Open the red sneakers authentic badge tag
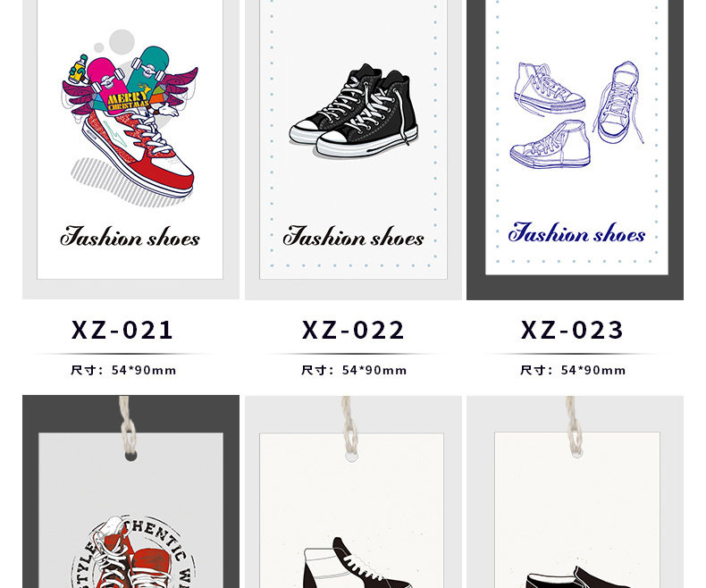This screenshot has width=706, height=588. click(130, 491)
